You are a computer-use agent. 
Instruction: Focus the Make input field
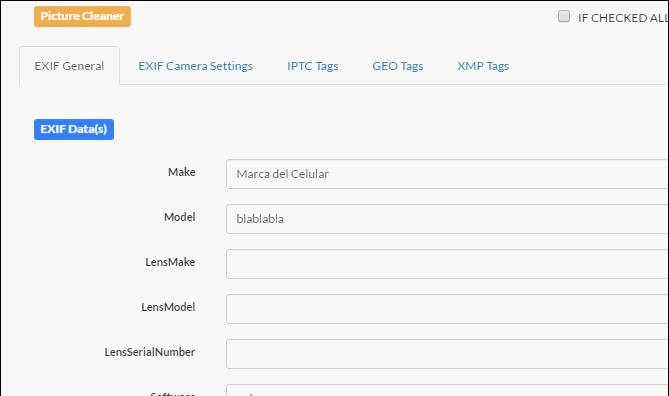point(447,174)
